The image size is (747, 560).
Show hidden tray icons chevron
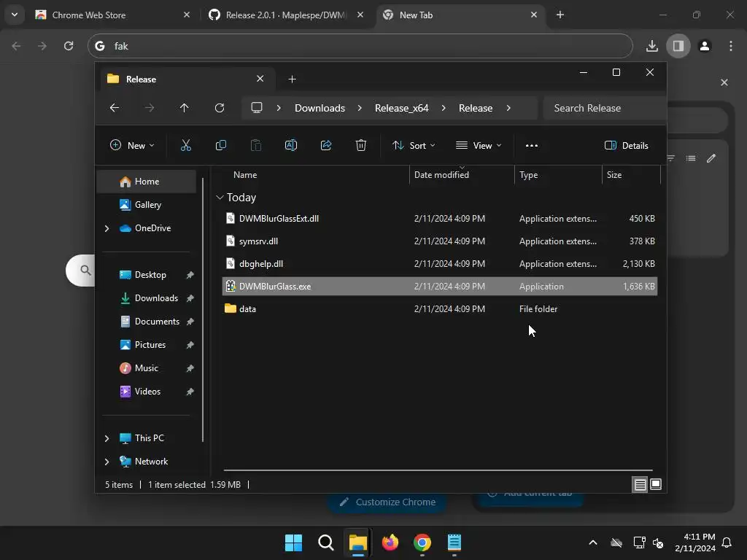[x=593, y=542]
